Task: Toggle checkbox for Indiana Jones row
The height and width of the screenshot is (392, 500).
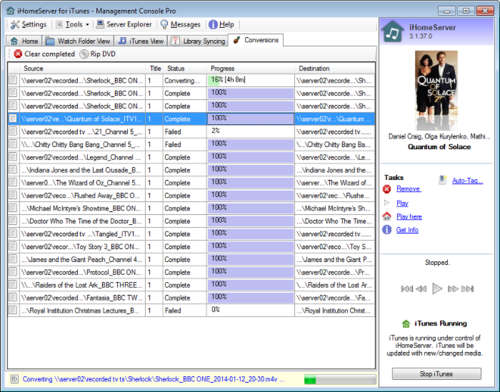Action: click(x=13, y=170)
